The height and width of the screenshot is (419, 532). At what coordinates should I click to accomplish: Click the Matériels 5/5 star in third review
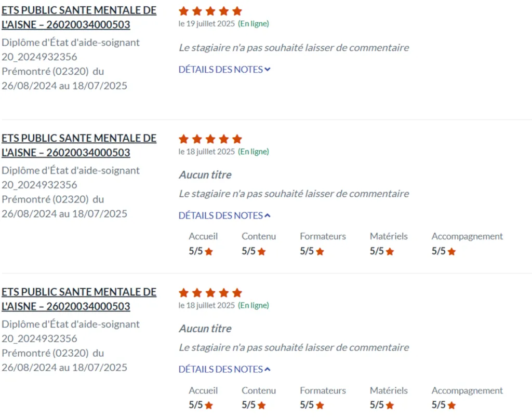(x=390, y=406)
